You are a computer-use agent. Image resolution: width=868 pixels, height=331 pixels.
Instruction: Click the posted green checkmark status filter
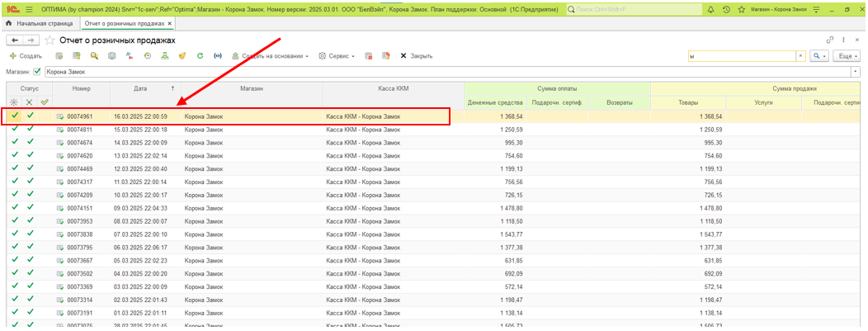click(x=45, y=102)
